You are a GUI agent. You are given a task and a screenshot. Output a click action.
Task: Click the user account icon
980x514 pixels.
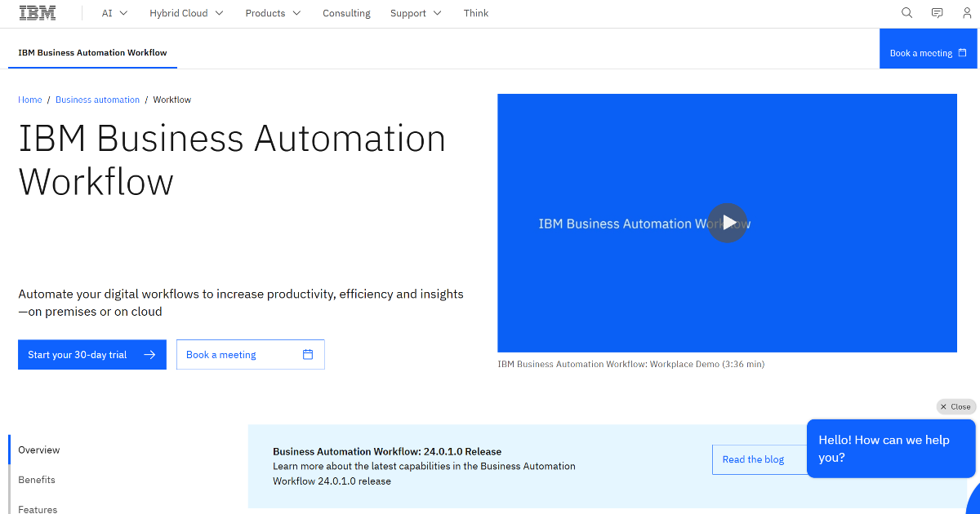pos(967,13)
